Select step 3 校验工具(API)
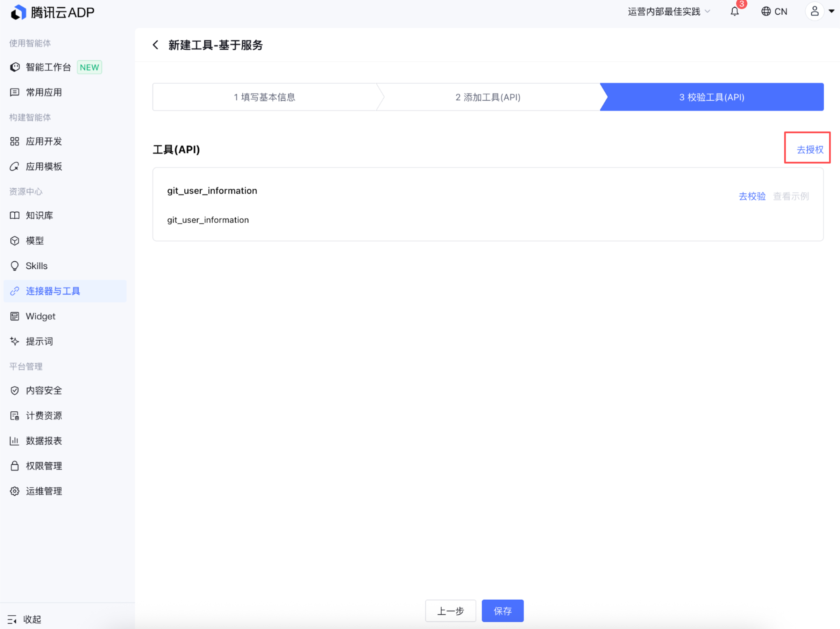Image resolution: width=840 pixels, height=629 pixels. 712,97
